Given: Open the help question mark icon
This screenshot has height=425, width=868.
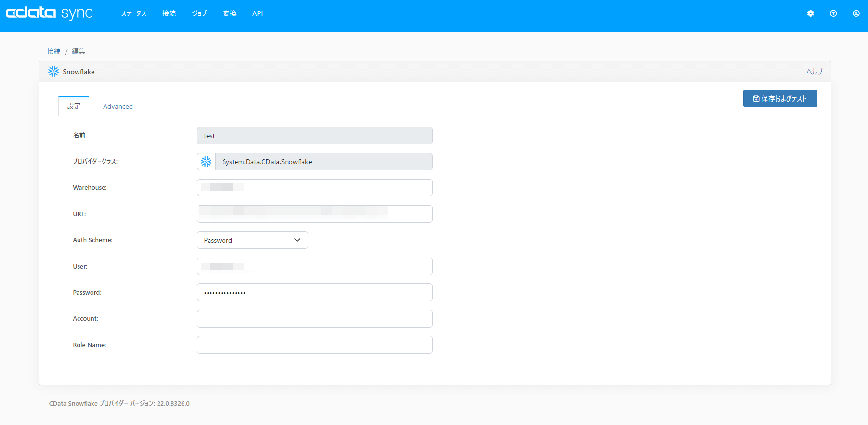Looking at the screenshot, I should point(833,13).
